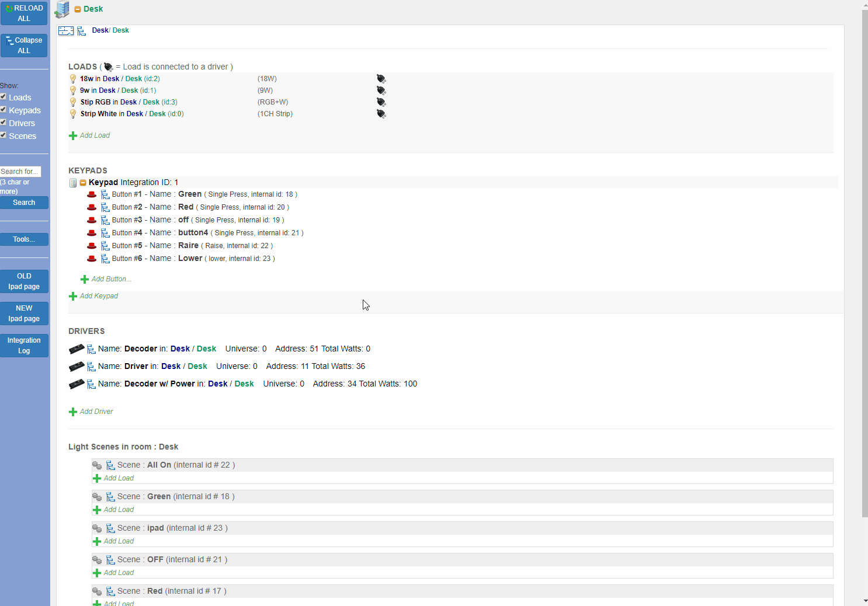Click the tree icon beside Desk/Desk breadcrumb
The width and height of the screenshot is (868, 606).
pyautogui.click(x=82, y=31)
